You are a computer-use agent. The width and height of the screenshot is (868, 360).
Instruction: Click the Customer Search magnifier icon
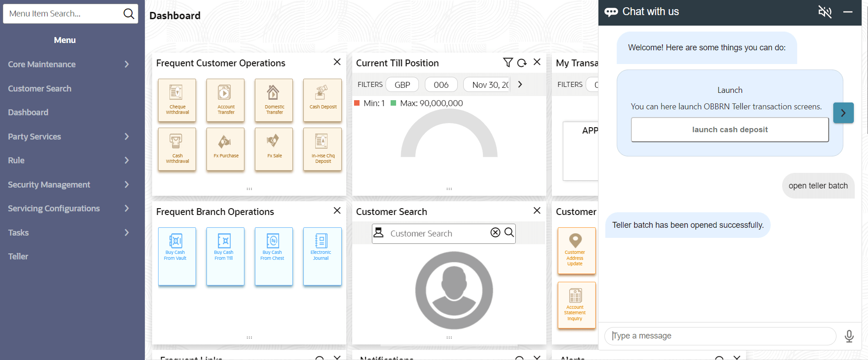click(x=509, y=232)
